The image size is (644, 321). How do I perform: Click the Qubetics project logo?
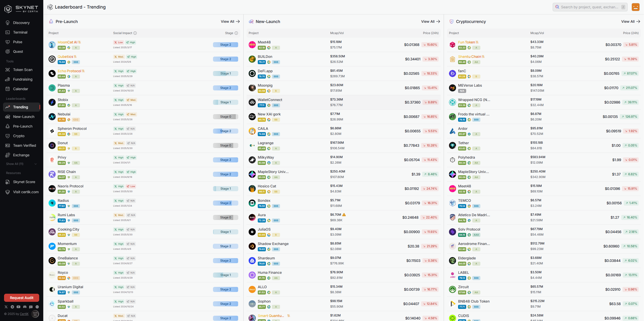pos(52,59)
